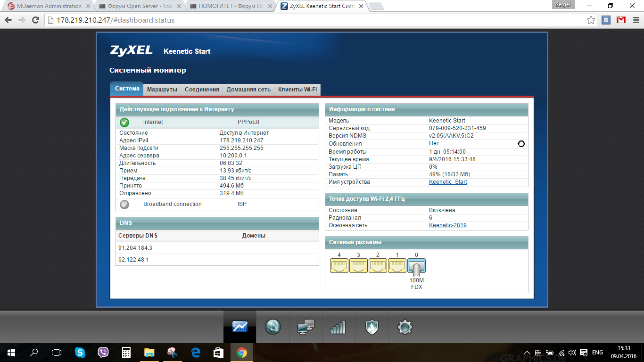Switch to the Соединения tab
Viewport: 644px width, 362px height.
(x=202, y=89)
